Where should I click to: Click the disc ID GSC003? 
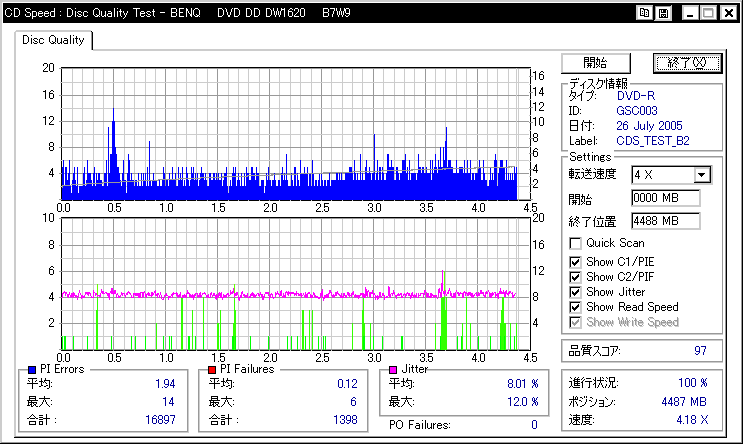pyautogui.click(x=637, y=111)
